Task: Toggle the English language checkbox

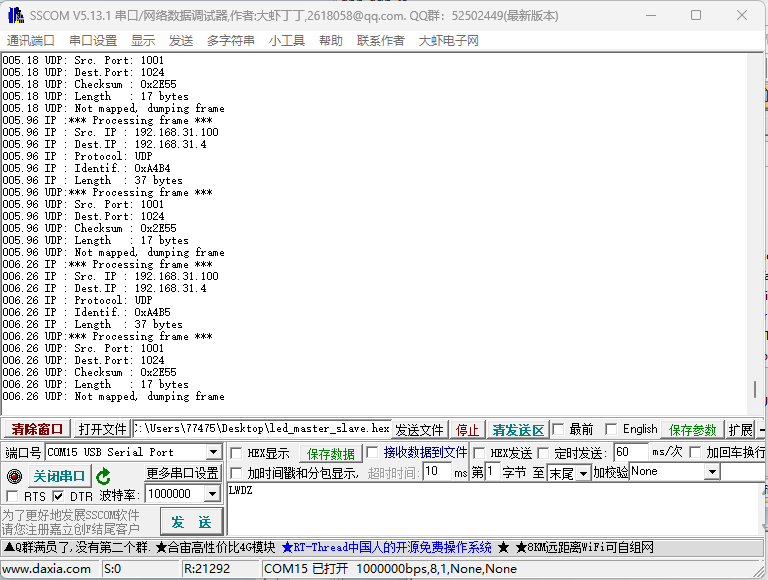Action: click(611, 430)
